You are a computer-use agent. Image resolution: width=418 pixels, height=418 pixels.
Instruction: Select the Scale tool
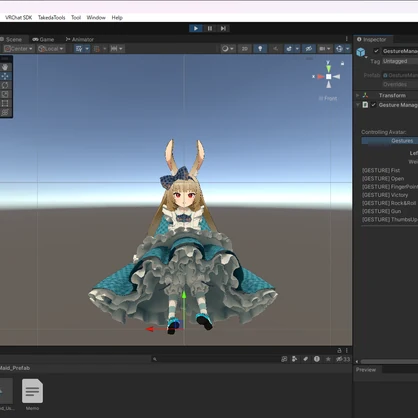click(x=5, y=94)
